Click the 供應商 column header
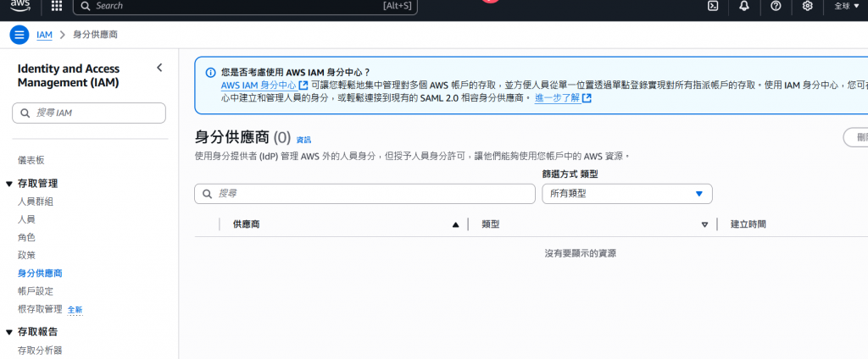This screenshot has width=868, height=359. tap(247, 224)
